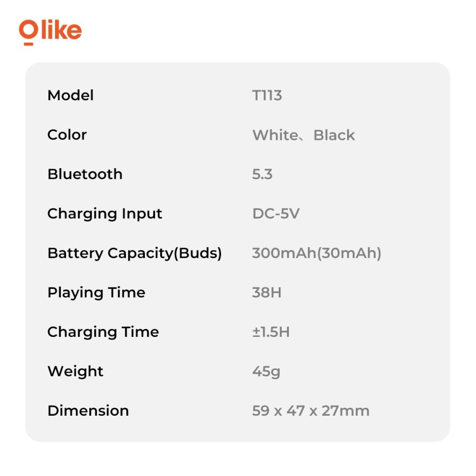The height and width of the screenshot is (476, 476).
Task: Select the Dimension label
Action: point(88,410)
